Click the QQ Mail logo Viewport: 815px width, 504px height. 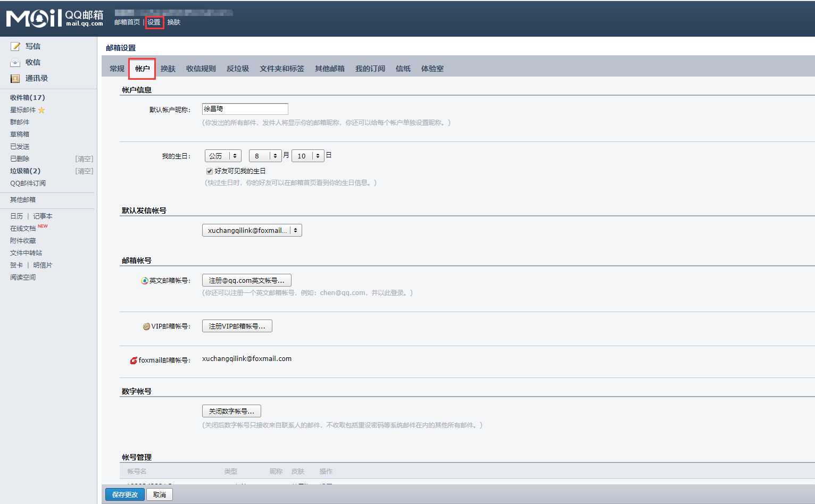[54, 18]
